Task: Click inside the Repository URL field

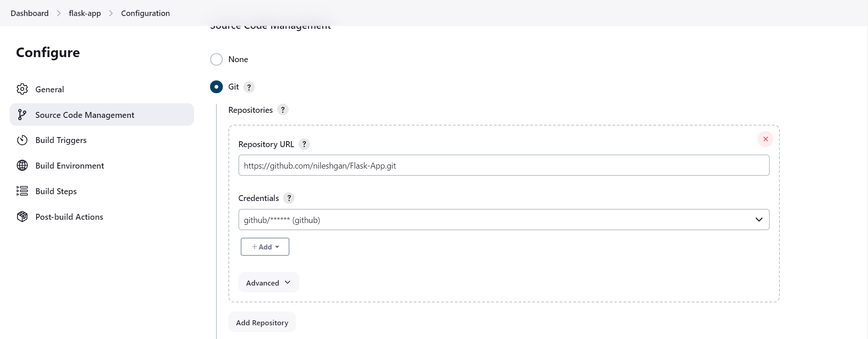Action: (504, 165)
